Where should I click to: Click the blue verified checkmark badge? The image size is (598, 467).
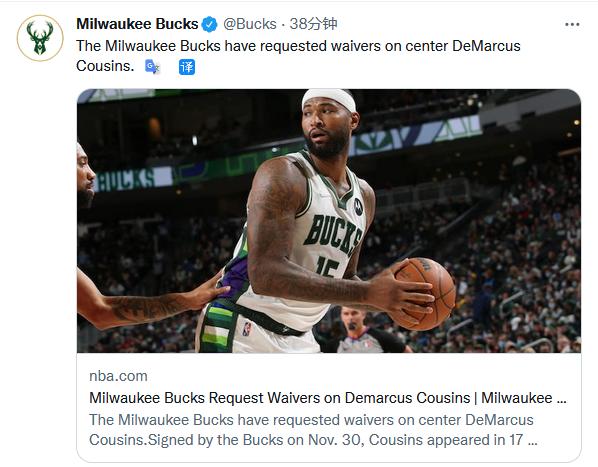(209, 24)
